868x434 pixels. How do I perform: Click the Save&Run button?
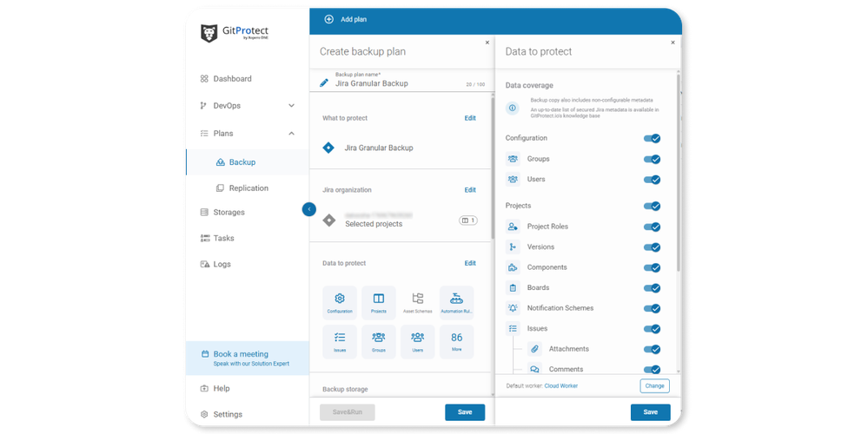(x=347, y=412)
